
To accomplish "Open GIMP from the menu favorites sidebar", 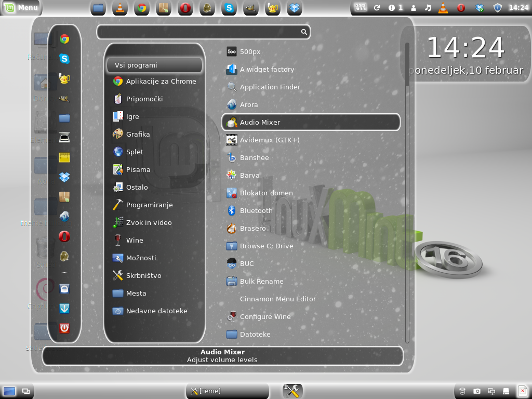I will click(64, 98).
